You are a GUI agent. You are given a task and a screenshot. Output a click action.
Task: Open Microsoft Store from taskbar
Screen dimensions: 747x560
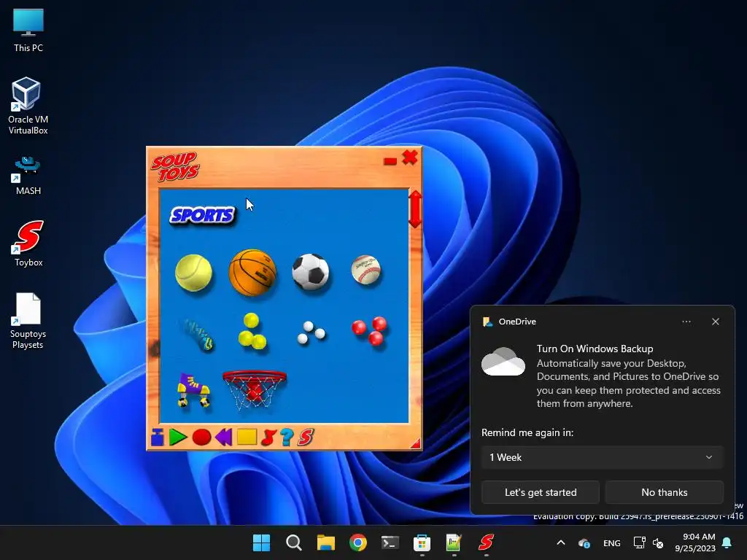tap(422, 542)
